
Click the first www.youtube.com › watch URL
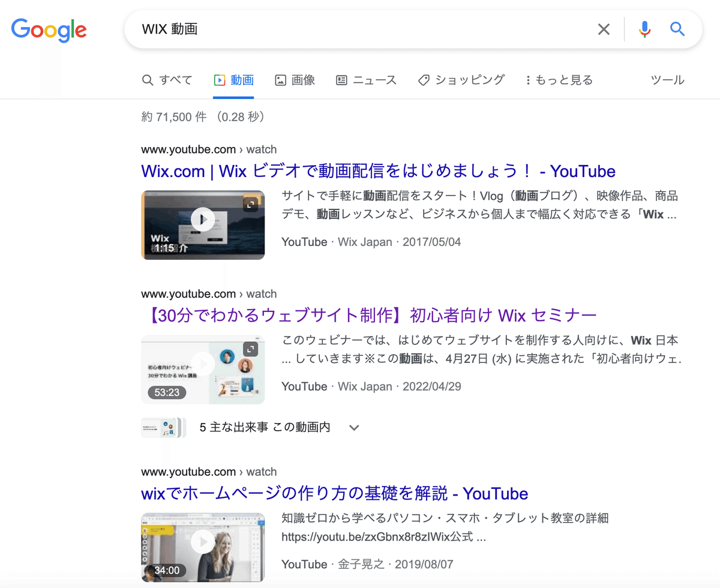209,149
